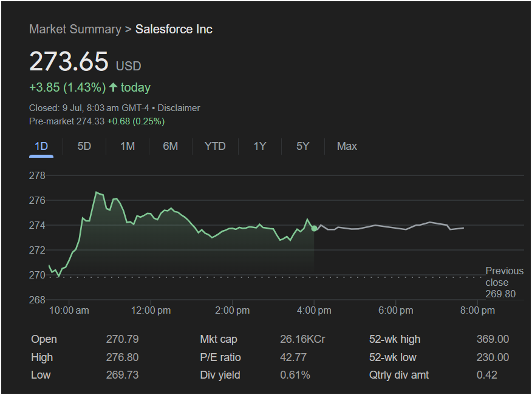Image resolution: width=532 pixels, height=395 pixels.
Task: Show the 6M chart range
Action: pyautogui.click(x=170, y=146)
